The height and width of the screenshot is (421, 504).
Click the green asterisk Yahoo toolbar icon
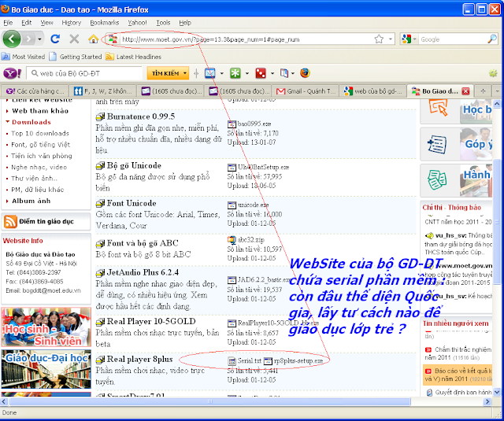[x=235, y=73]
